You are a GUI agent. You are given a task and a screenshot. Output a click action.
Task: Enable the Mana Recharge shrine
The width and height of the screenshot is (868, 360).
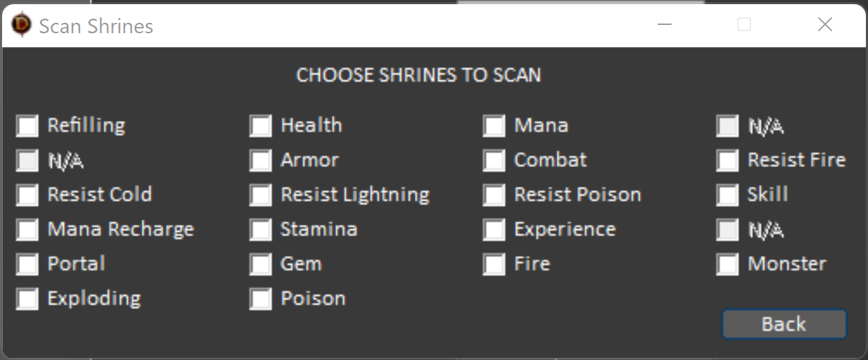[27, 230]
